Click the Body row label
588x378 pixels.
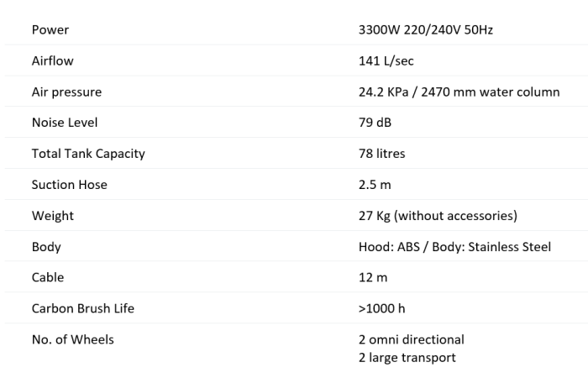pos(46,247)
